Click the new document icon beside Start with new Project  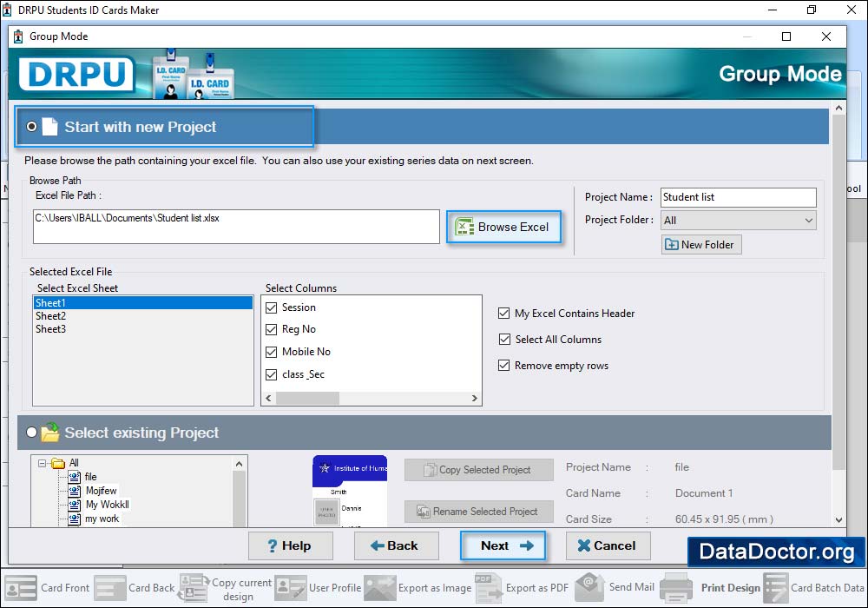(x=50, y=127)
